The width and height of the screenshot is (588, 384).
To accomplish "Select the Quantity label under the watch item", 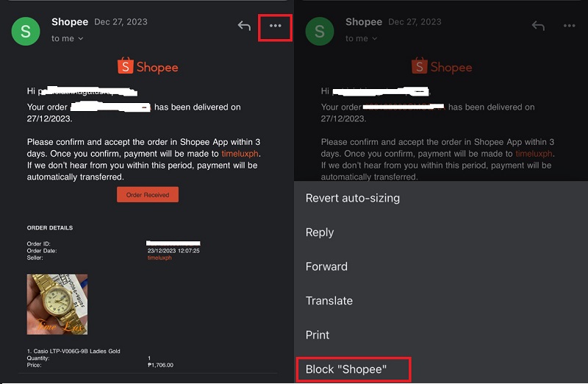I will click(38, 358).
